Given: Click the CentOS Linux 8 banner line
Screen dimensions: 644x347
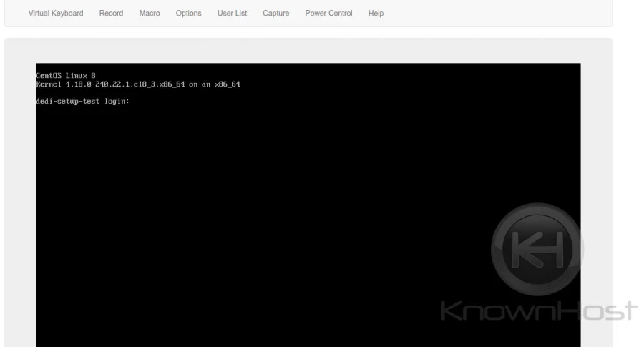Looking at the screenshot, I should point(65,75).
